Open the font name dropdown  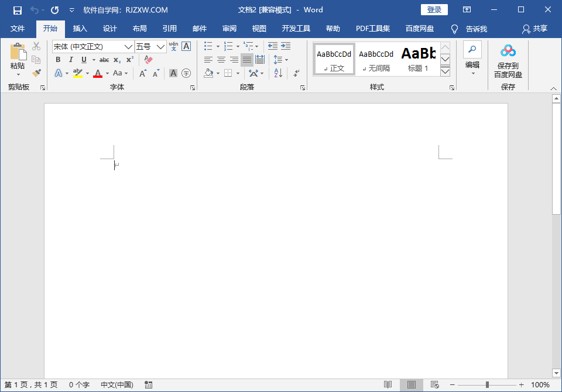pyautogui.click(x=129, y=46)
